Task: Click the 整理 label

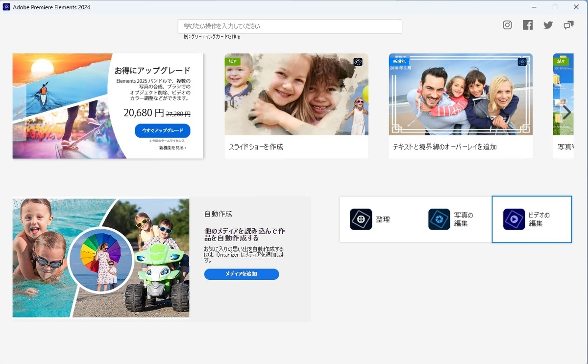Action: 383,219
